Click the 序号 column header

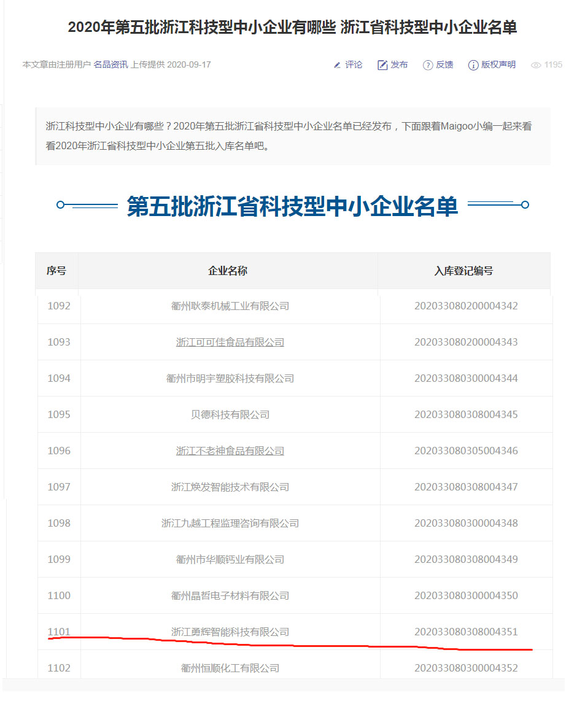click(x=56, y=271)
